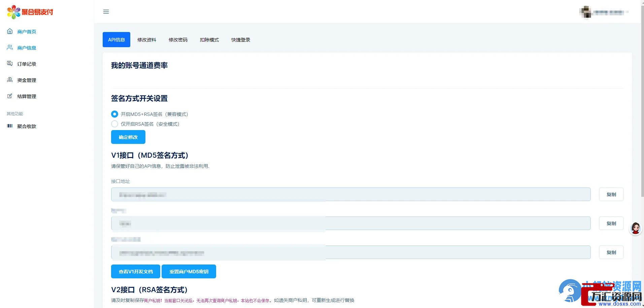Select 仅开启RSA签名 security mode radio
644x308 pixels.
pyautogui.click(x=115, y=124)
